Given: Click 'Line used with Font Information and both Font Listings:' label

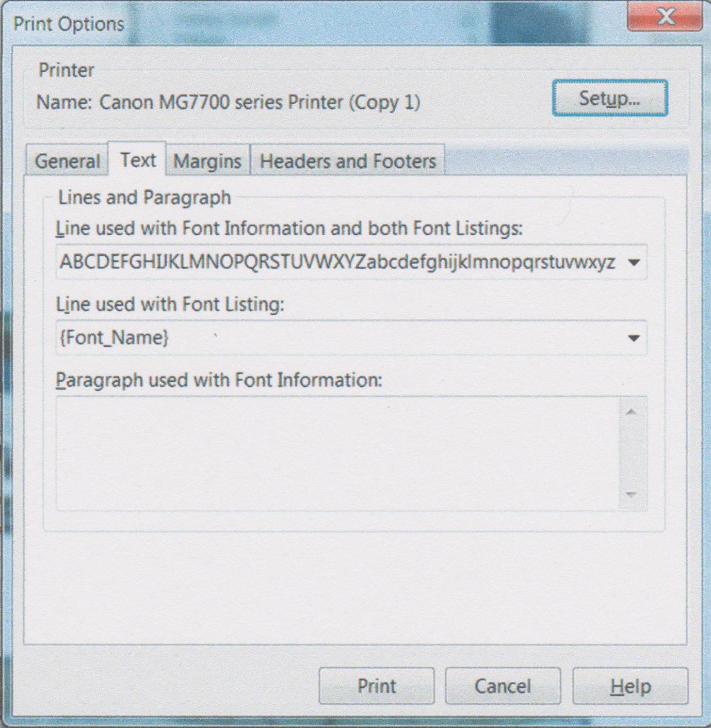Looking at the screenshot, I should [289, 229].
